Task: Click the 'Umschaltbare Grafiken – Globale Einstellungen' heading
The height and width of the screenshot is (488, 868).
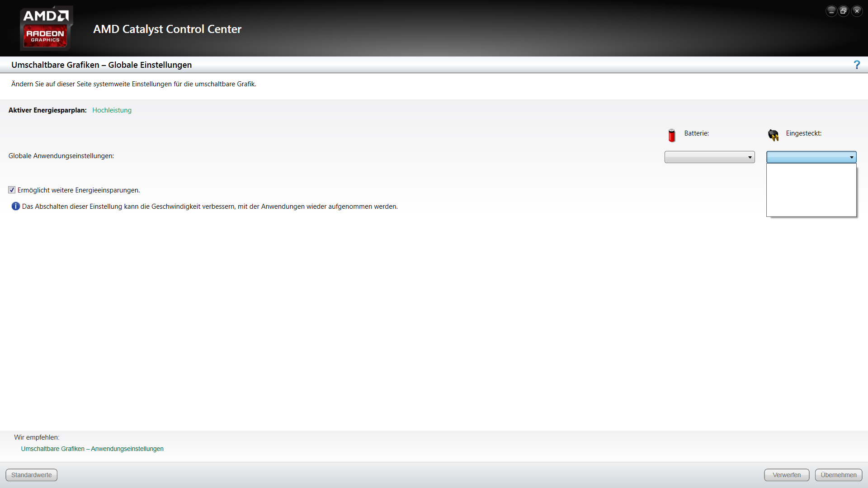Action: [101, 65]
